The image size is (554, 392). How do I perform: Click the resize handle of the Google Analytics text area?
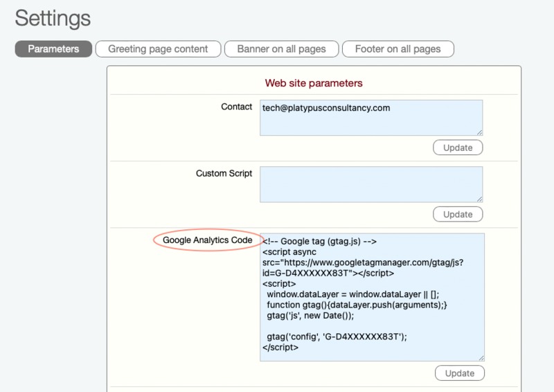click(x=481, y=357)
